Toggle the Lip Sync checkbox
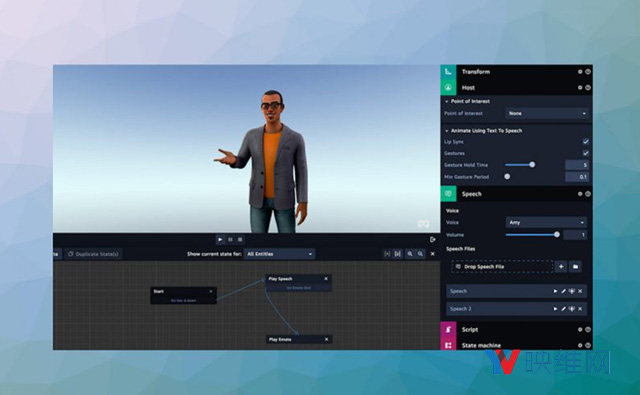The height and width of the screenshot is (395, 640). (x=586, y=142)
